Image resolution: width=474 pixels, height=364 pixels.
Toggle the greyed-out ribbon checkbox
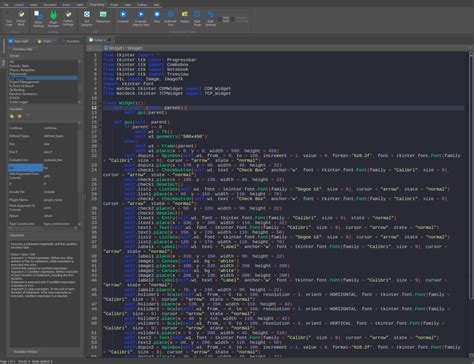pos(233,19)
